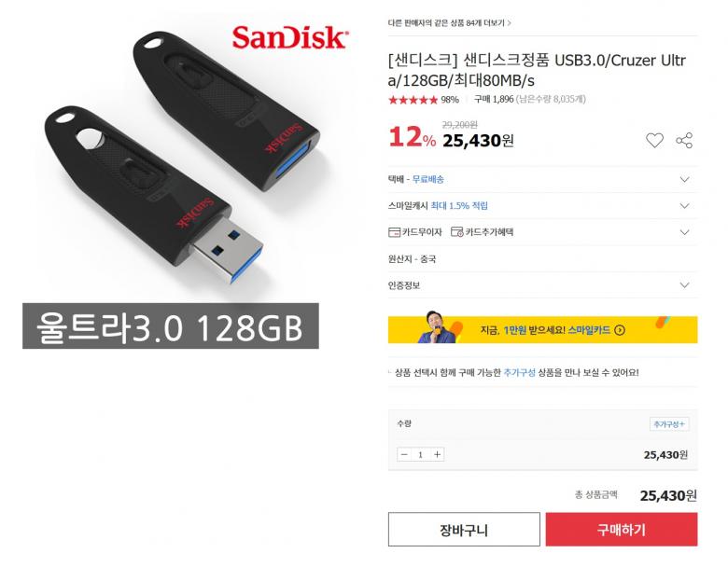728x567 pixels.
Task: Click the 카드무이자 card icon
Action: [x=394, y=232]
